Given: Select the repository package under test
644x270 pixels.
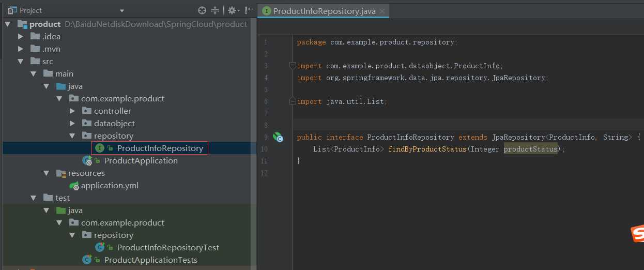Looking at the screenshot, I should pos(114,235).
